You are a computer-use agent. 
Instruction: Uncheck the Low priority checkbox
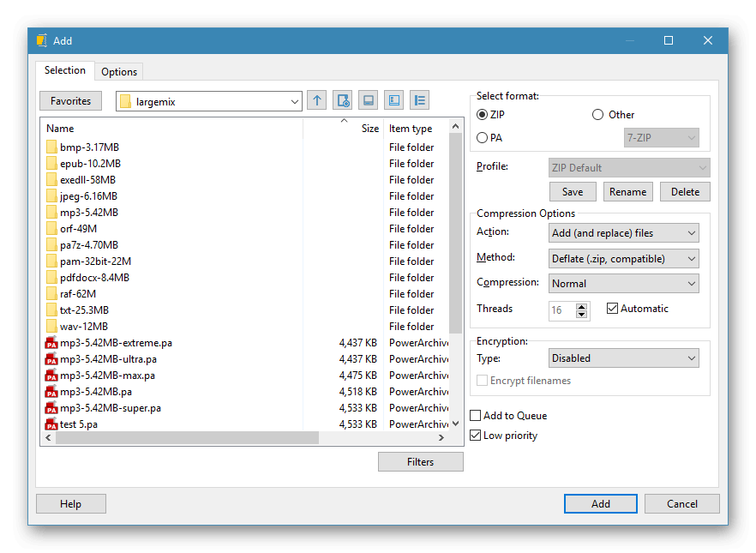coord(477,436)
